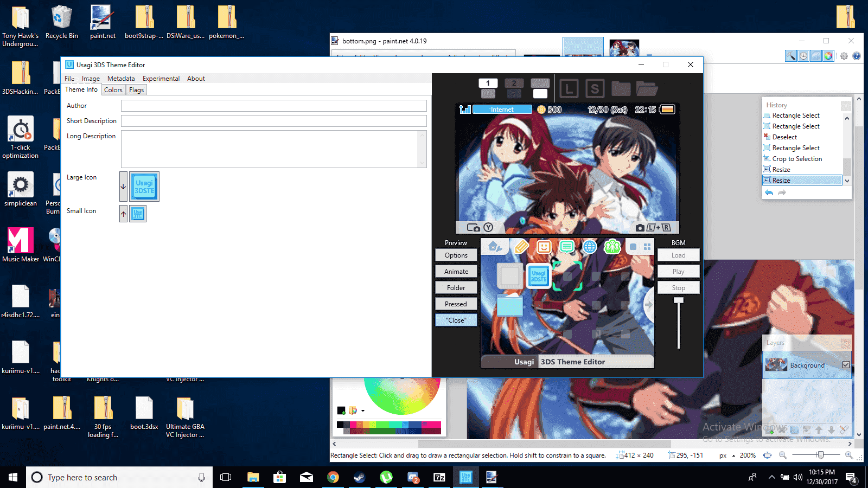
Task: Toggle the paint.net History window button
Action: pos(803,56)
